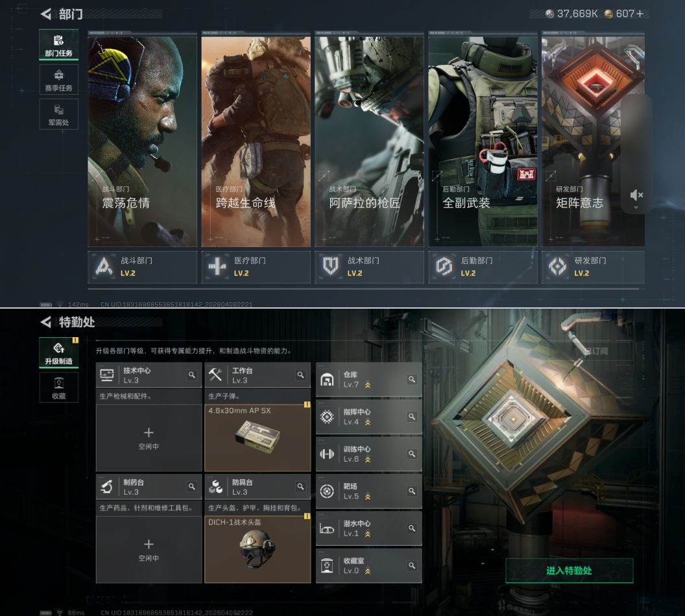Click magnifier icon on 仓库 row
685x616 pixels.
click(x=411, y=379)
